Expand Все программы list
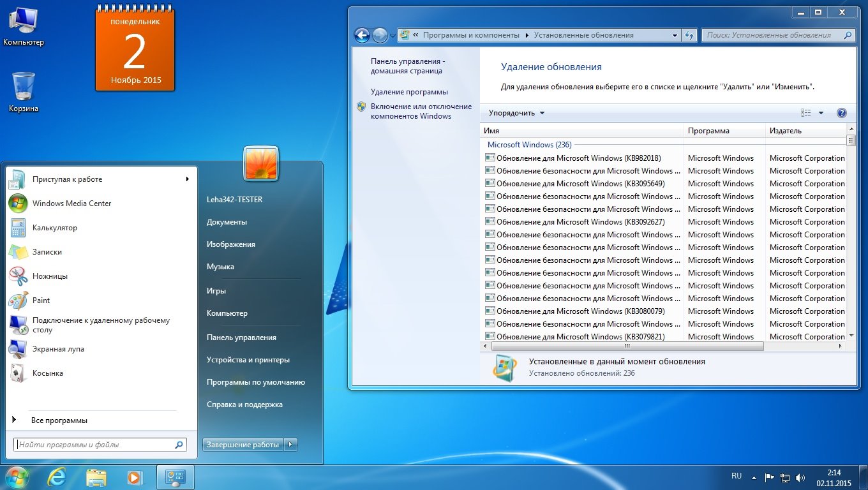 point(59,420)
